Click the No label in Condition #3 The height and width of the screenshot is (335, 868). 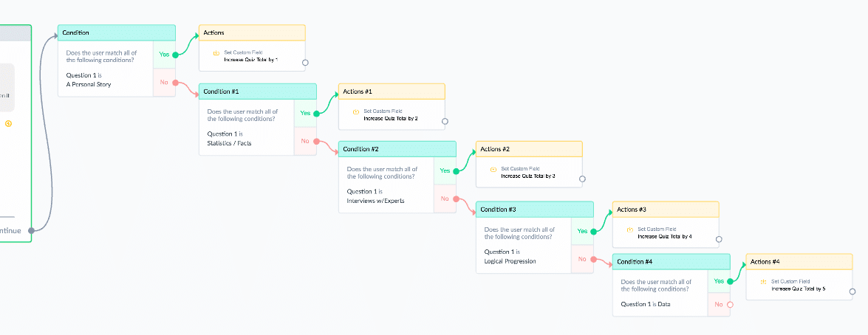coord(582,259)
